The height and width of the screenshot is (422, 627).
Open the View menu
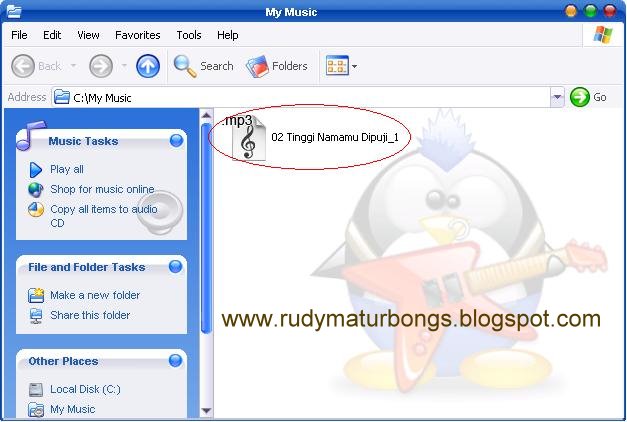point(88,35)
